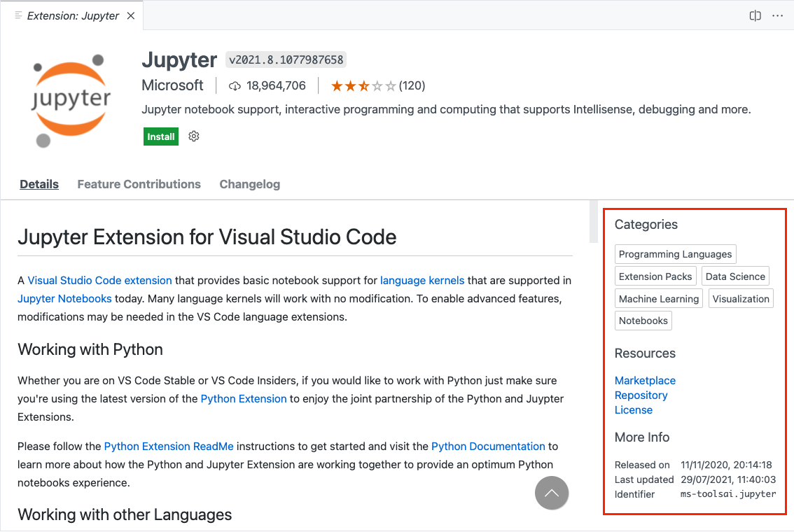
Task: Select the Details tab
Action: pos(39,184)
